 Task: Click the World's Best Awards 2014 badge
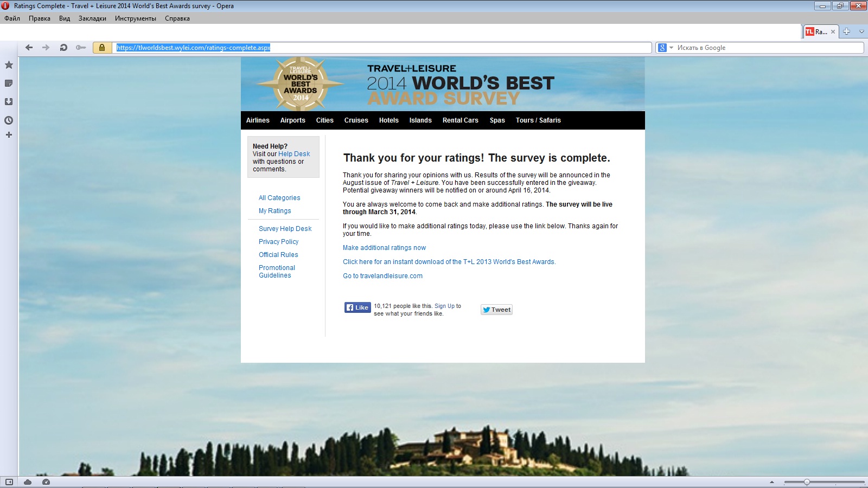pos(301,84)
